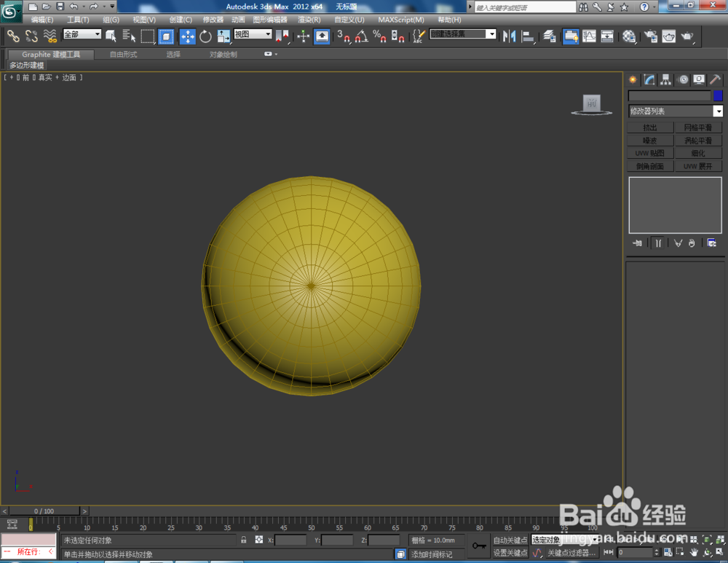Click Render Production teapot icon

click(x=687, y=36)
